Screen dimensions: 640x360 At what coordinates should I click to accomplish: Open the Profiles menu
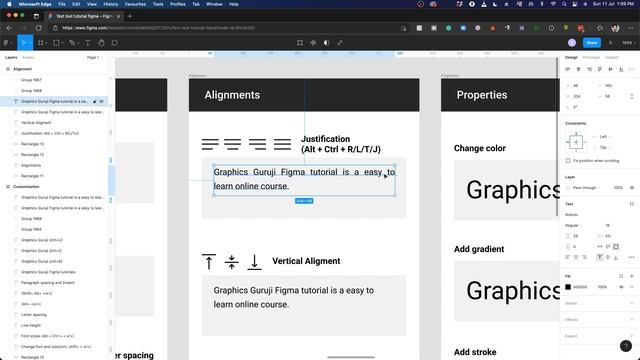pyautogui.click(x=178, y=4)
